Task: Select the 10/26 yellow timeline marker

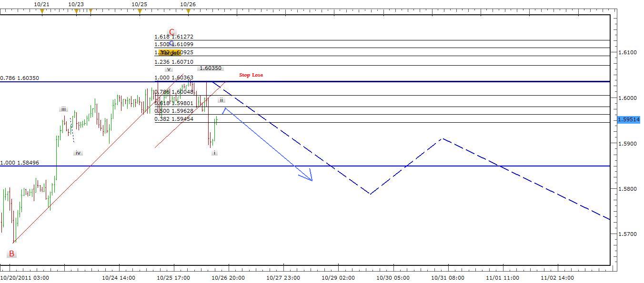Action: click(x=188, y=9)
